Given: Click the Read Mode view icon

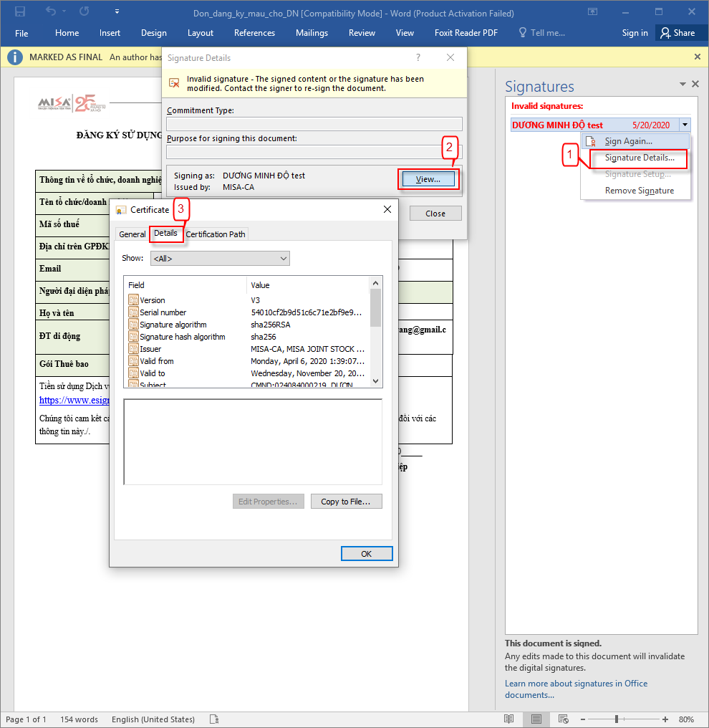Looking at the screenshot, I should tap(508, 719).
